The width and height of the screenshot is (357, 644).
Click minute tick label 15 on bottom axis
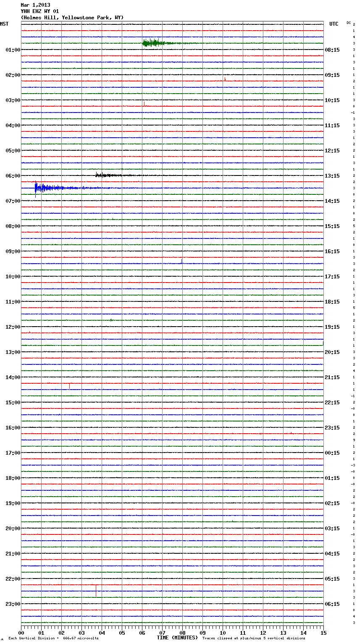[323, 633]
